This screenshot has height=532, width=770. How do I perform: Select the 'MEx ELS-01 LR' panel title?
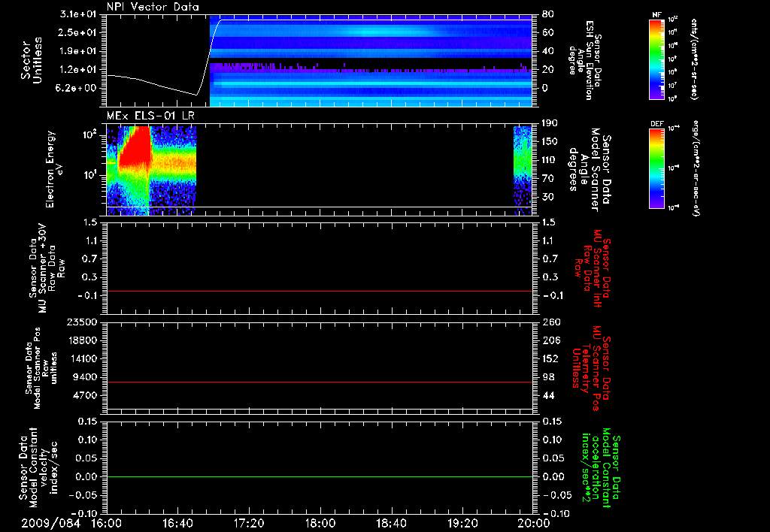coord(150,116)
